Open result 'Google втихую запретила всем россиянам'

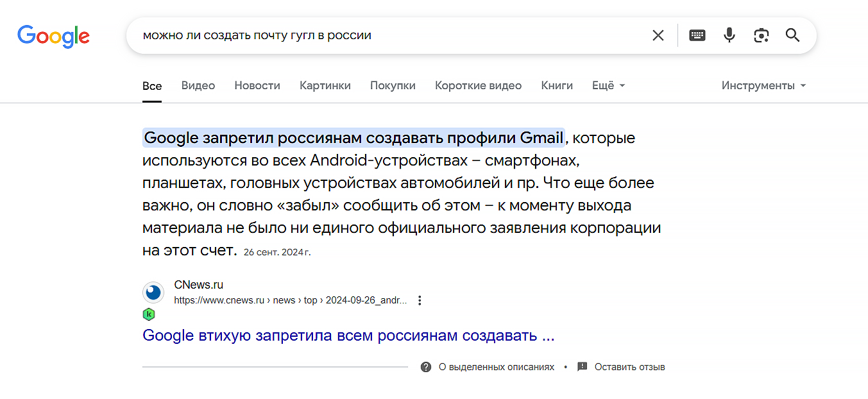(x=348, y=335)
